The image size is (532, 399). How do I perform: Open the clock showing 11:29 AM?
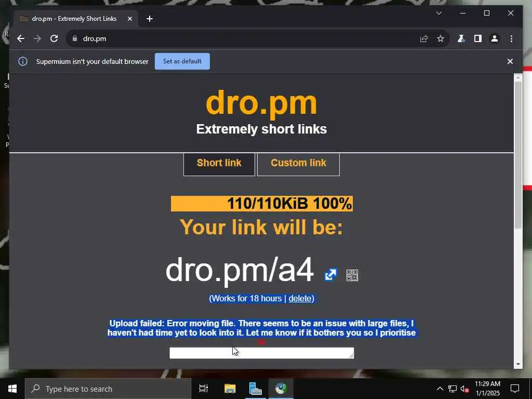coord(487,389)
